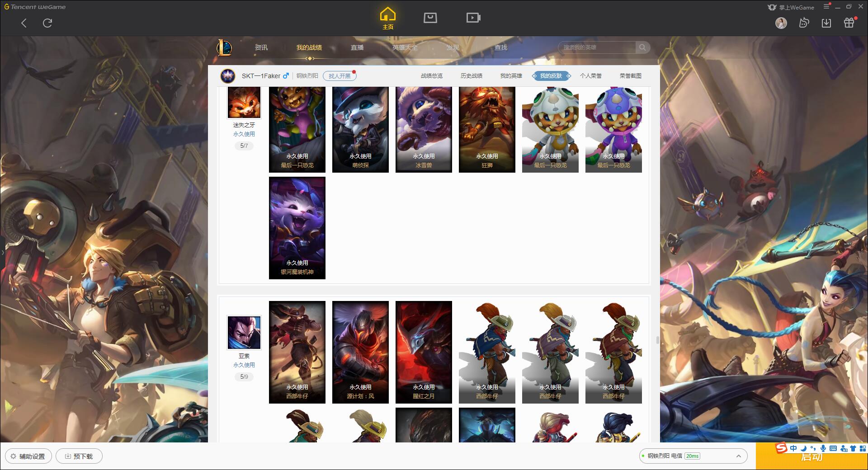
Task: Refresh the page with the reload icon
Action: pos(47,23)
